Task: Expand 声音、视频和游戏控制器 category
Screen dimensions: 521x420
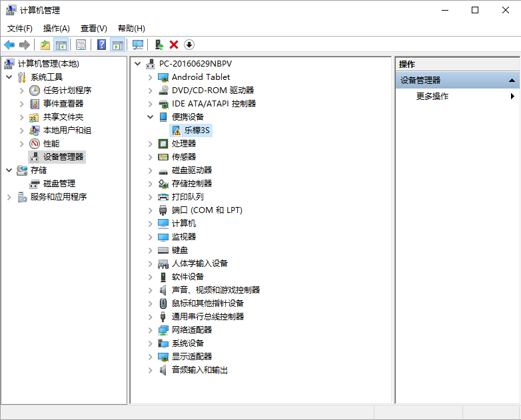Action: pyautogui.click(x=150, y=290)
